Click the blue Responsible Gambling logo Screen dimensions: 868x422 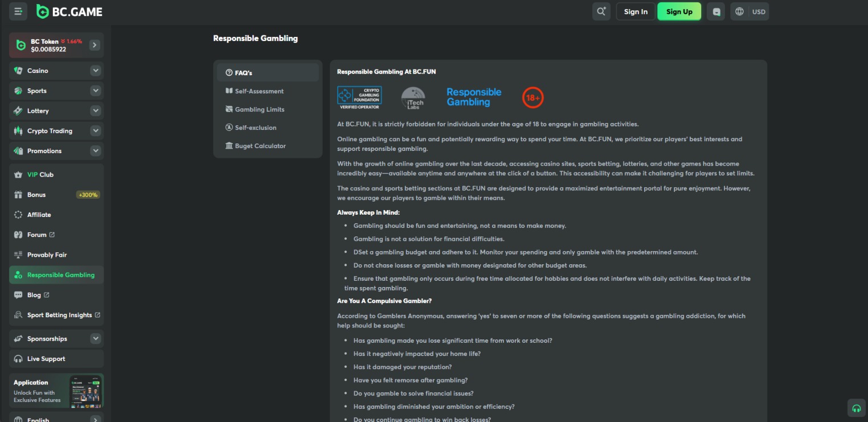(474, 97)
